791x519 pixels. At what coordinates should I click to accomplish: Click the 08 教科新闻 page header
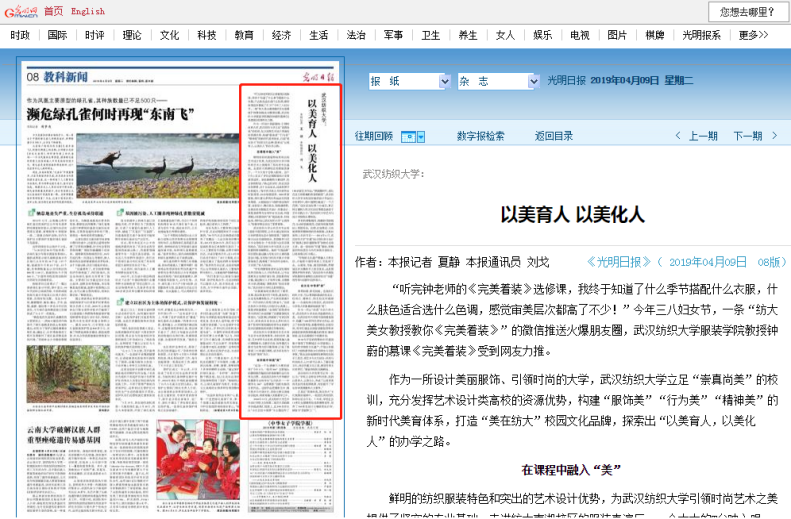click(57, 77)
